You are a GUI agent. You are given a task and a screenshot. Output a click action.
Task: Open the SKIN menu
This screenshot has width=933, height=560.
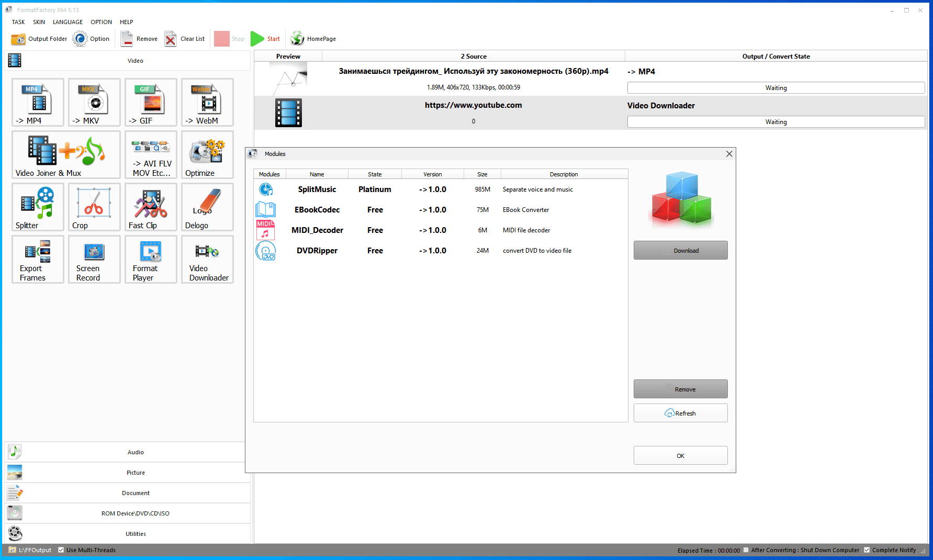[39, 22]
